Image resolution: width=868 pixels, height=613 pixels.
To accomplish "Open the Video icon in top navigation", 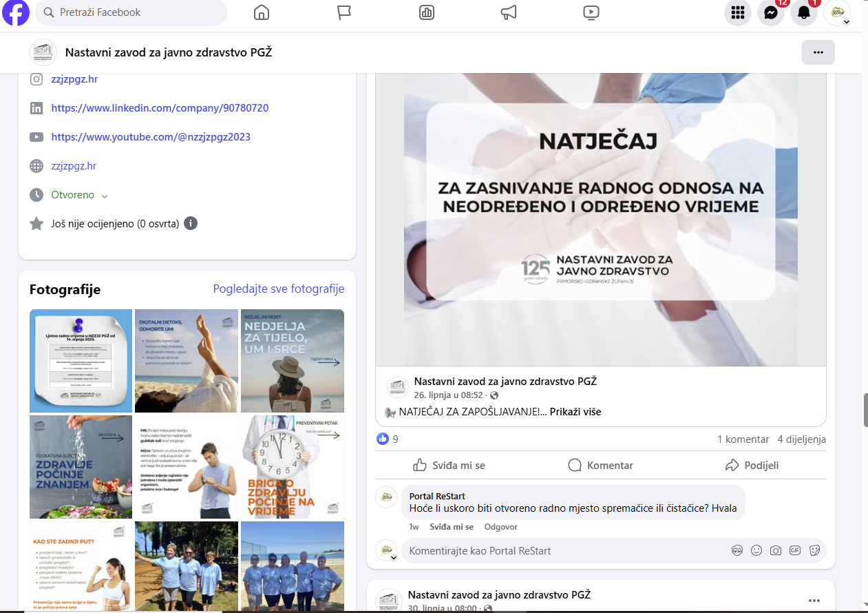I will [591, 12].
